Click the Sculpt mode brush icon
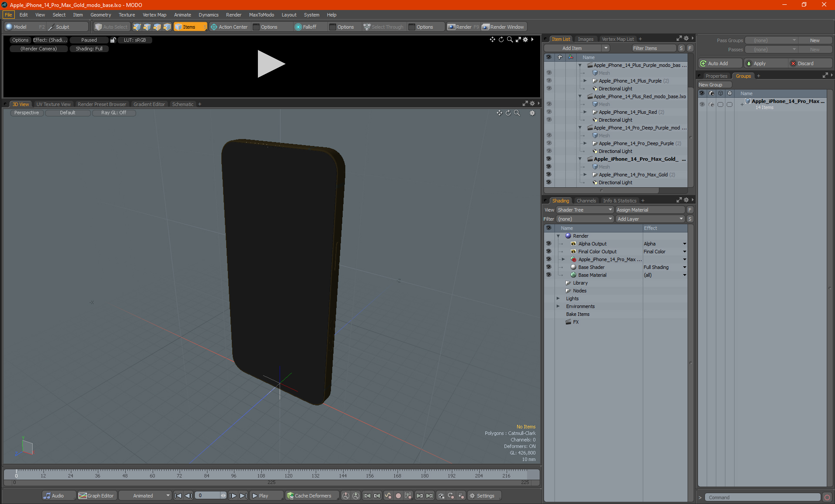This screenshot has width=835, height=504. pyautogui.click(x=51, y=27)
